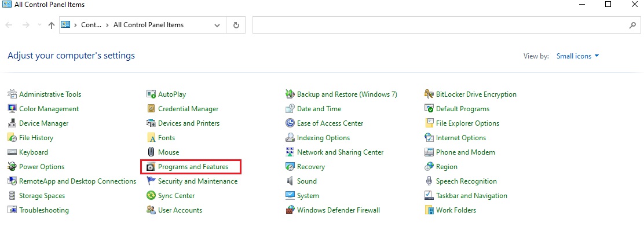Maximize the Control Panel window
This screenshot has width=644, height=234.
(608, 5)
